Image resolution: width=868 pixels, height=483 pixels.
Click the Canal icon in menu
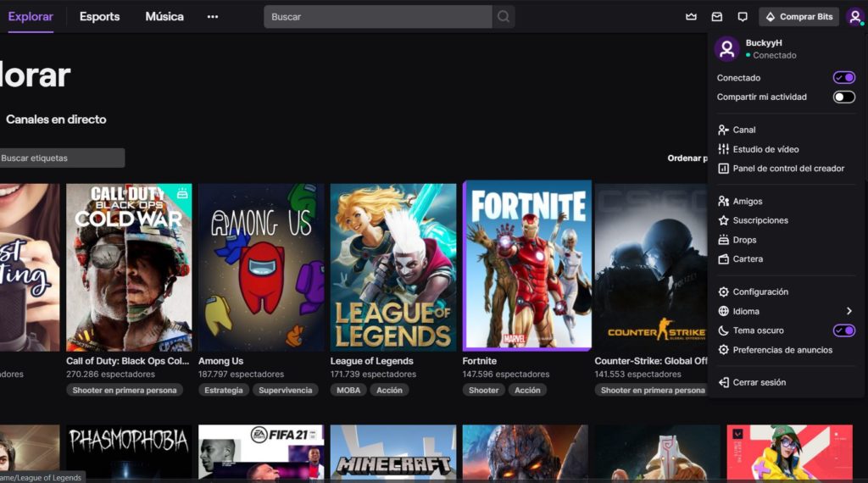pos(723,130)
